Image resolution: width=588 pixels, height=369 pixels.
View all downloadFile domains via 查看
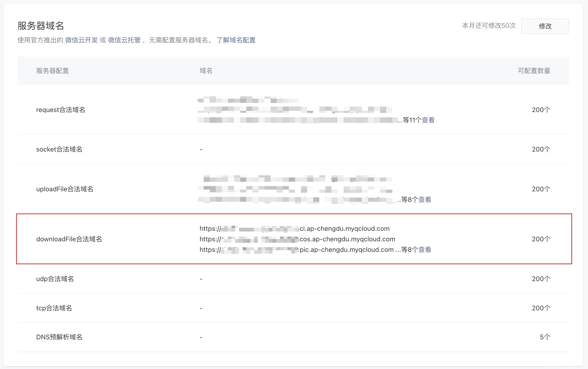(x=425, y=250)
